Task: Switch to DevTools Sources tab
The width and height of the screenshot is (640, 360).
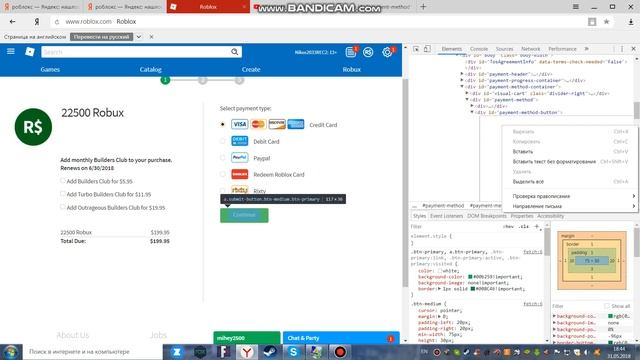Action: (504, 49)
